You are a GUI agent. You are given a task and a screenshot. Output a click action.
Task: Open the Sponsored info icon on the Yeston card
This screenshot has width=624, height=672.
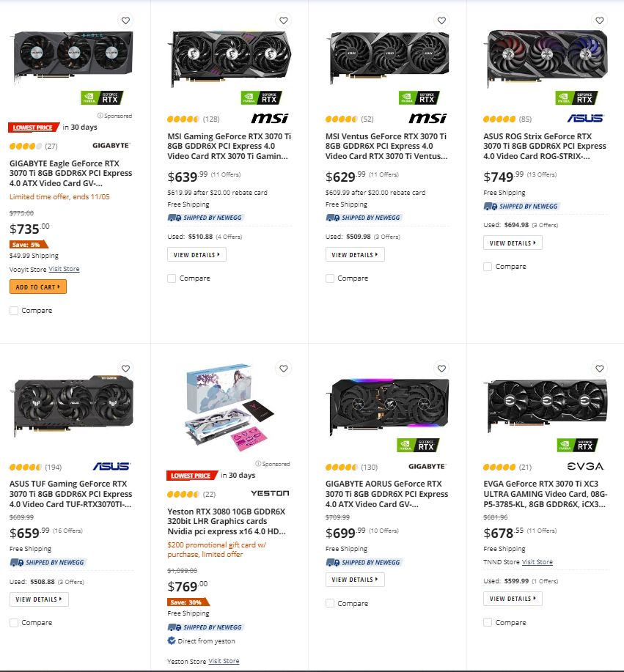tap(257, 463)
